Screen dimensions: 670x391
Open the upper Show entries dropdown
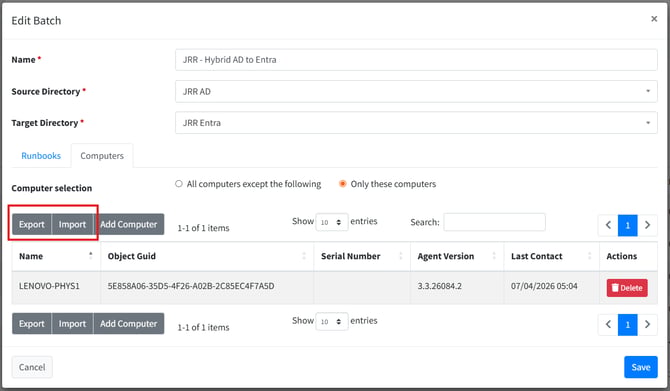click(332, 222)
